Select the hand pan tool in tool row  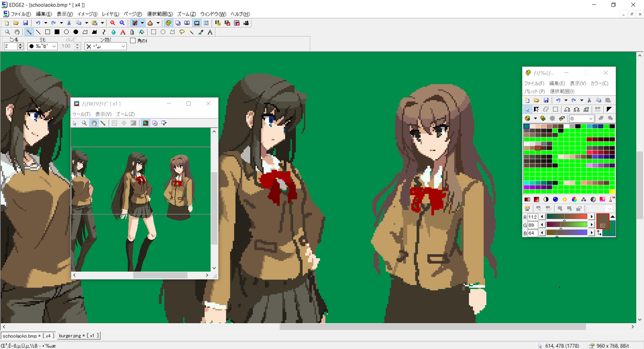(17, 32)
